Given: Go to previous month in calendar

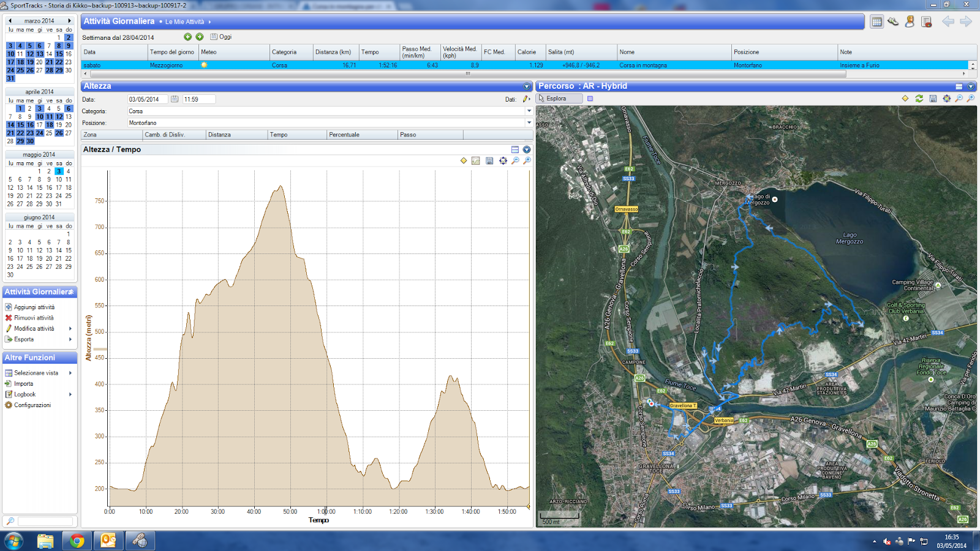Looking at the screenshot, I should (x=10, y=21).
